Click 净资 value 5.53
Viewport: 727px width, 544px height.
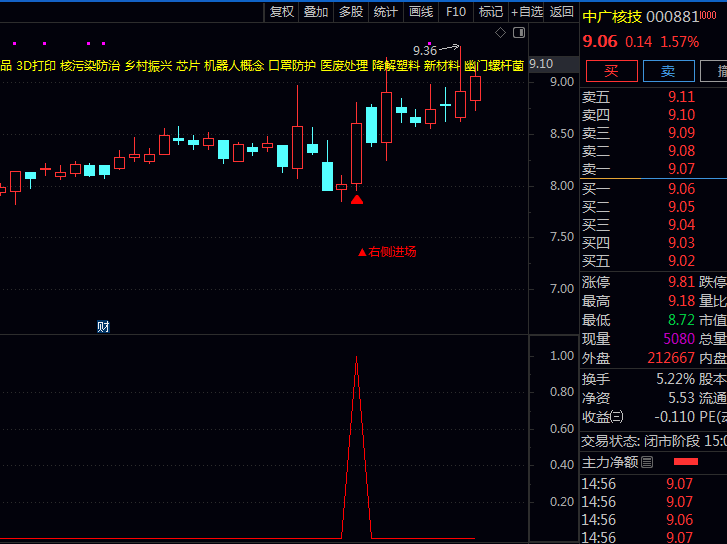click(682, 398)
